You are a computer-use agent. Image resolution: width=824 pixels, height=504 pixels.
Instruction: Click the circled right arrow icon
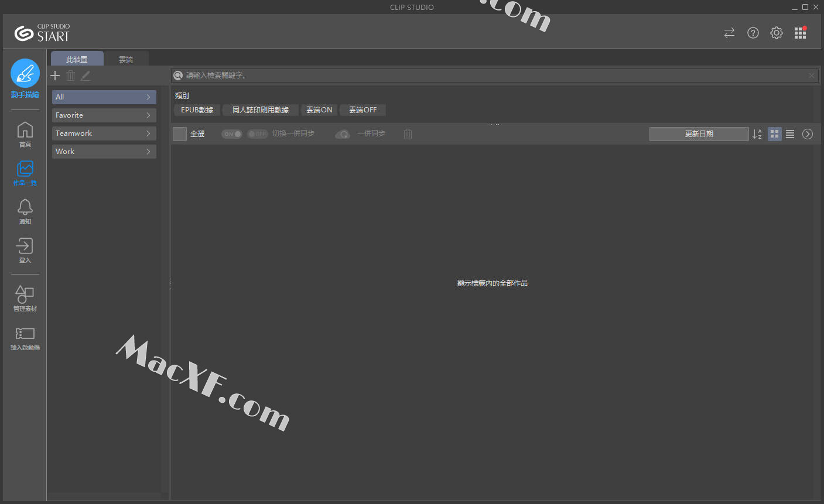808,134
